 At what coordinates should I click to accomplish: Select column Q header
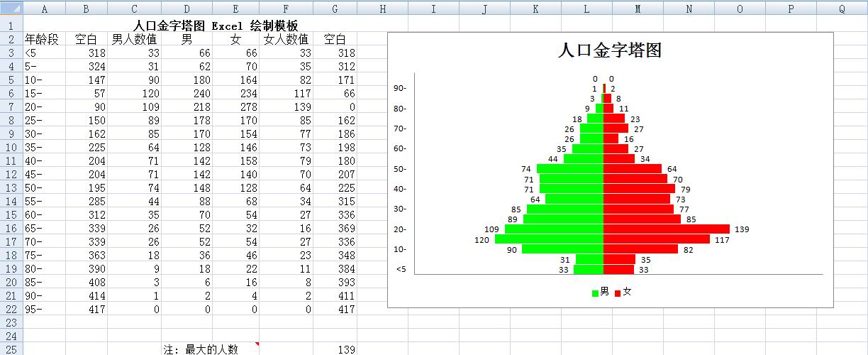(x=842, y=9)
